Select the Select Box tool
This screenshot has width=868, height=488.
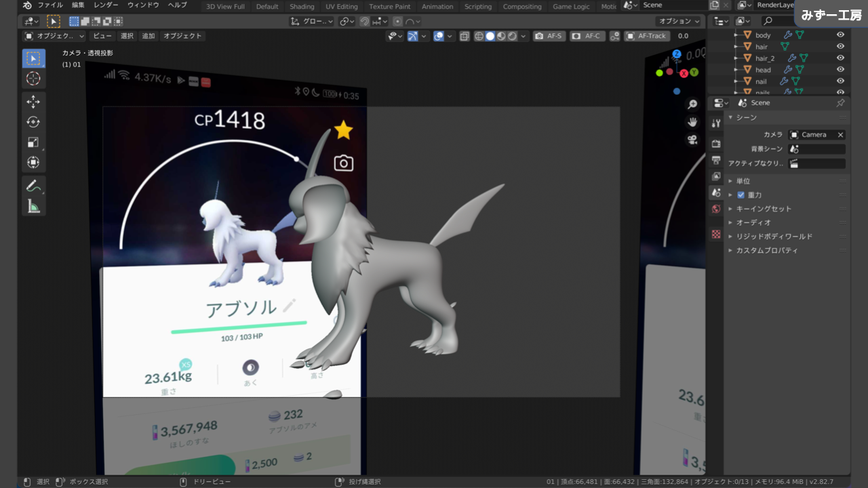coord(33,58)
